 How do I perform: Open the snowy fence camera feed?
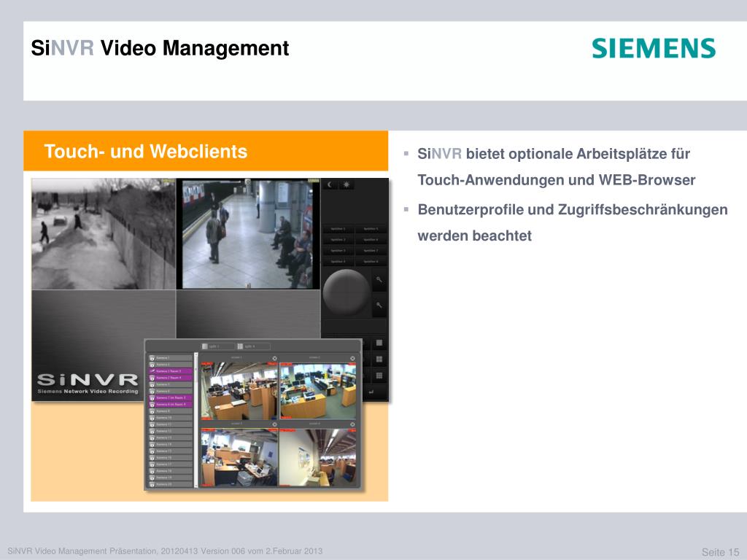[104, 234]
